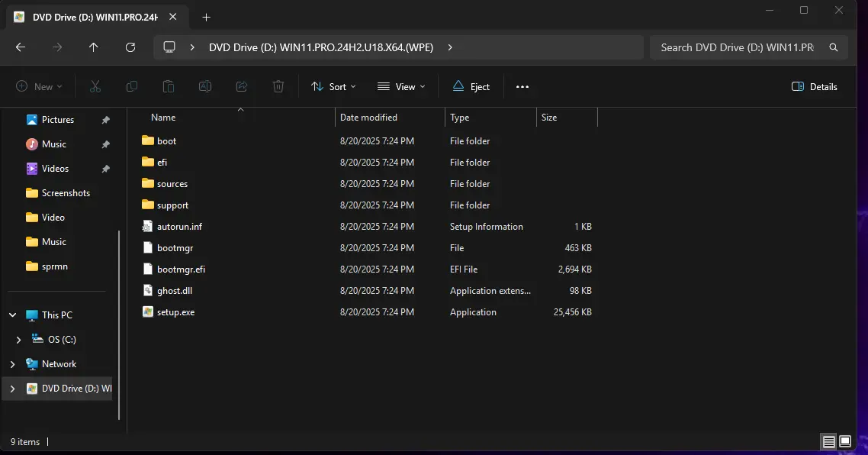The width and height of the screenshot is (868, 455).
Task: Open the sprmn folder in sidebar
Action: (47, 266)
